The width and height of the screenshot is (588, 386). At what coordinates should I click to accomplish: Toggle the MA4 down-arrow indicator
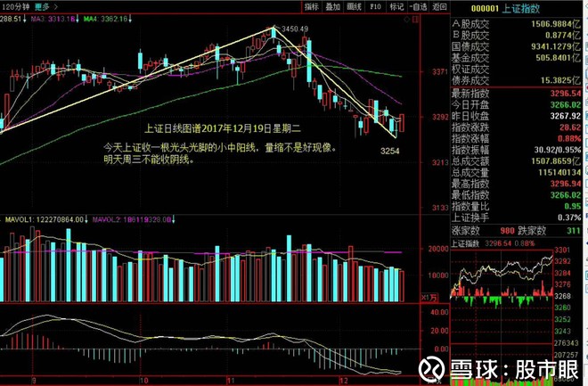pyautogui.click(x=130, y=19)
